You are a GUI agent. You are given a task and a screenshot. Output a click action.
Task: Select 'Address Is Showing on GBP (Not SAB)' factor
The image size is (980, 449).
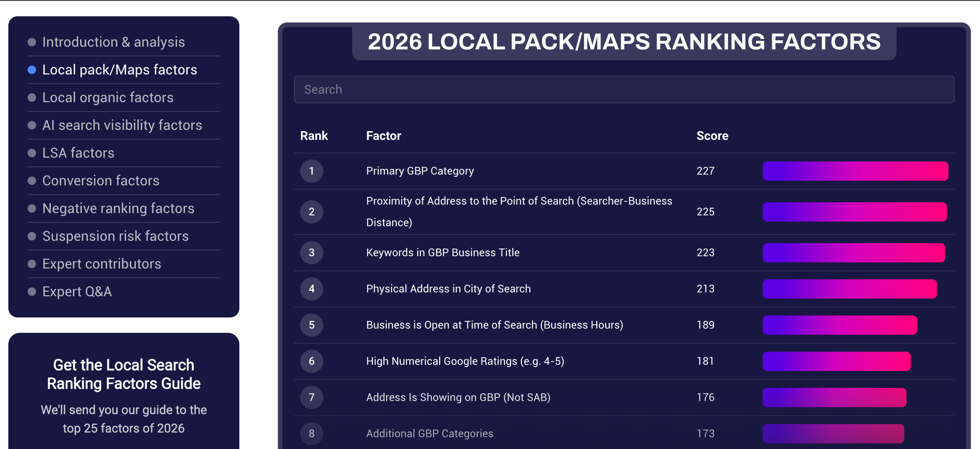coord(458,397)
